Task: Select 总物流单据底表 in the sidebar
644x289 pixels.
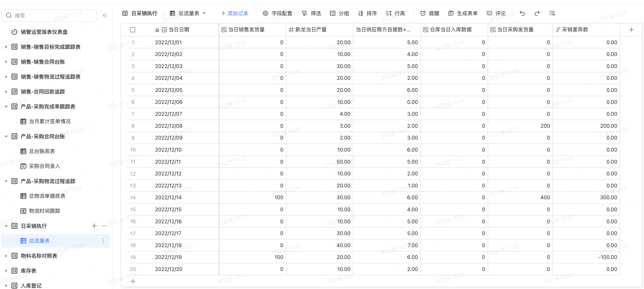Action: (x=47, y=196)
